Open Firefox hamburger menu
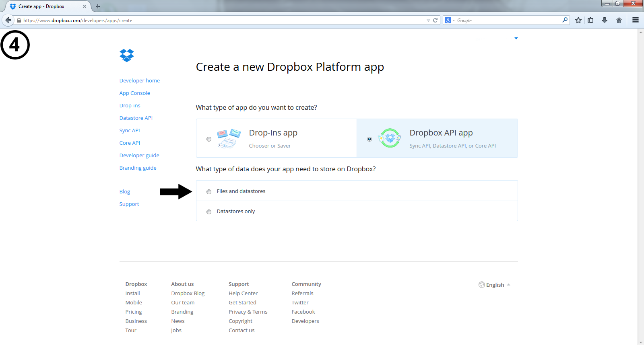Viewport: 644px width, 345px height. [636, 20]
